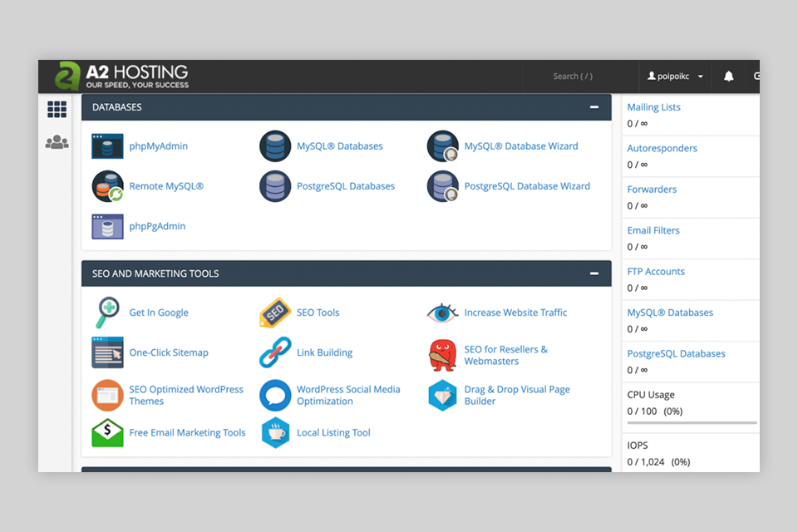Click the SEO Optimized WordPress Themes icon
The width and height of the screenshot is (798, 532).
pyautogui.click(x=107, y=395)
